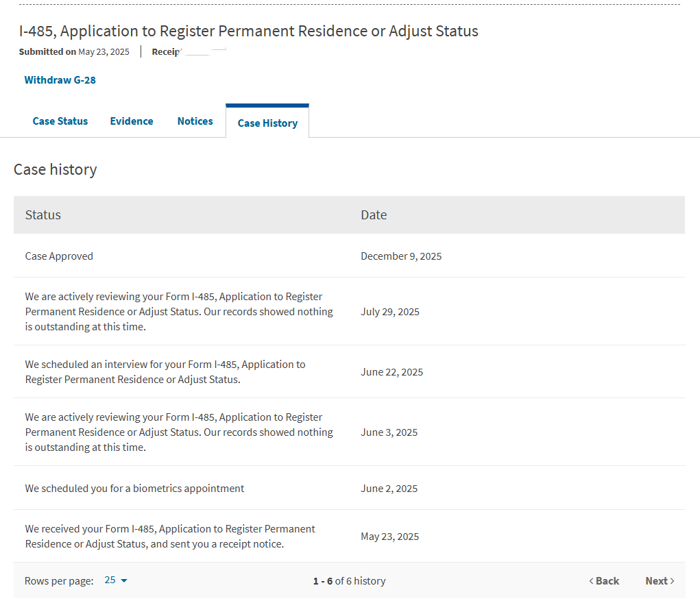This screenshot has width=700, height=614.
Task: Click the Withdraw G-28 link
Action: (60, 80)
